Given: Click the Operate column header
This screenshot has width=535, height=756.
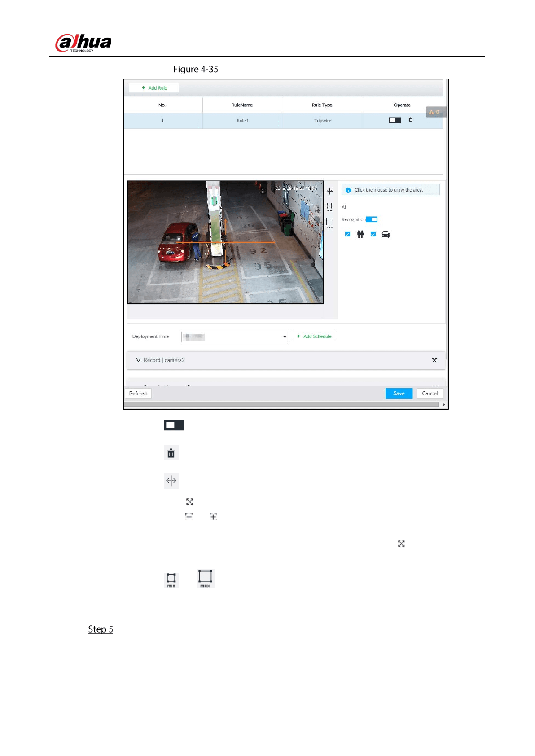Looking at the screenshot, I should pyautogui.click(x=402, y=105).
